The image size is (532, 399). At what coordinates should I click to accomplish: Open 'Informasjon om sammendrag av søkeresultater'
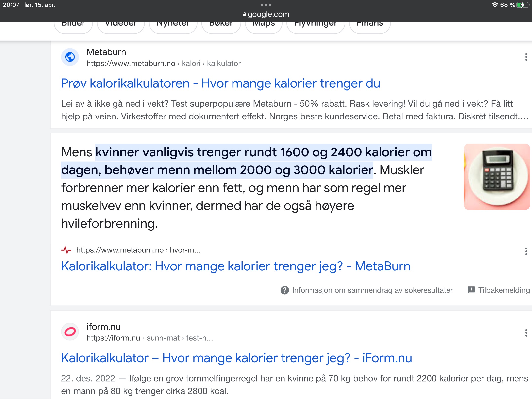pyautogui.click(x=372, y=290)
